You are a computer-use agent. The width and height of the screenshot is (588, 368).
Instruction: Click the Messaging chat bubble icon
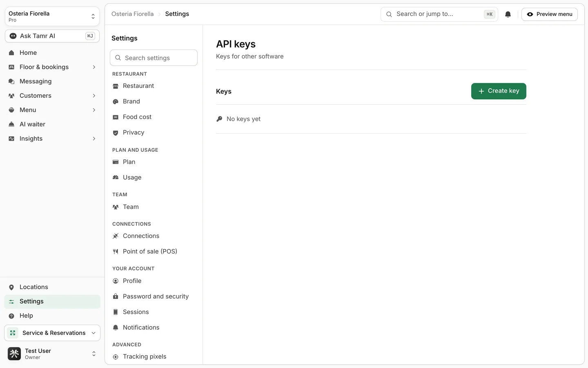(11, 81)
